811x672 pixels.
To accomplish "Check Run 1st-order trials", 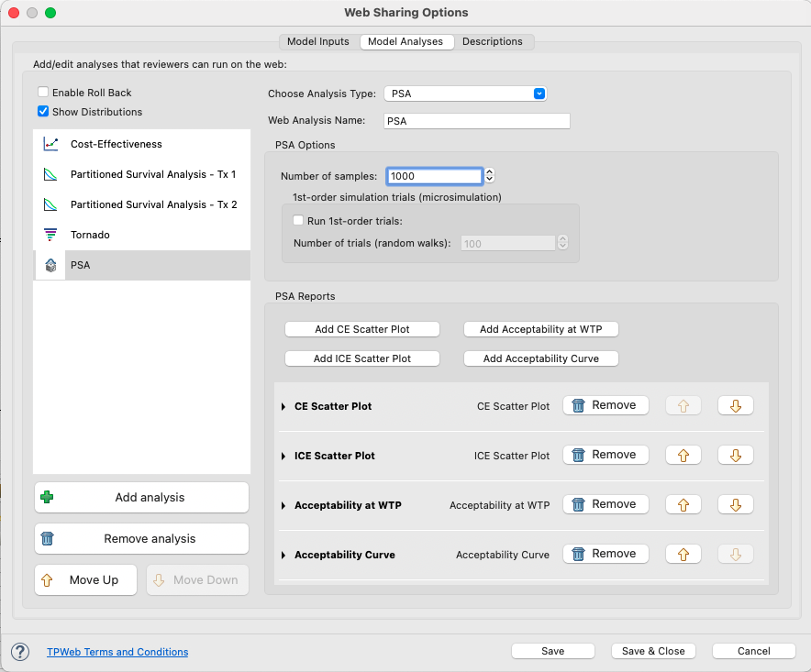I will tap(298, 220).
